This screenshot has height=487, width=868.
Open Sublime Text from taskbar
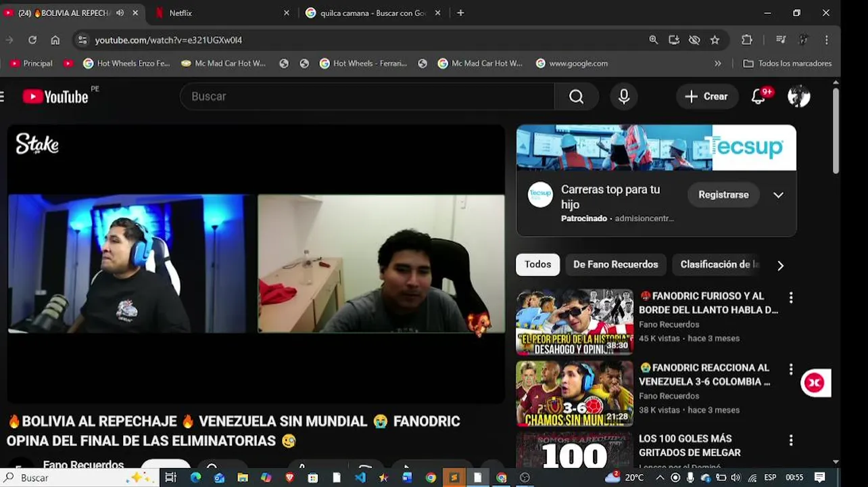pyautogui.click(x=454, y=478)
